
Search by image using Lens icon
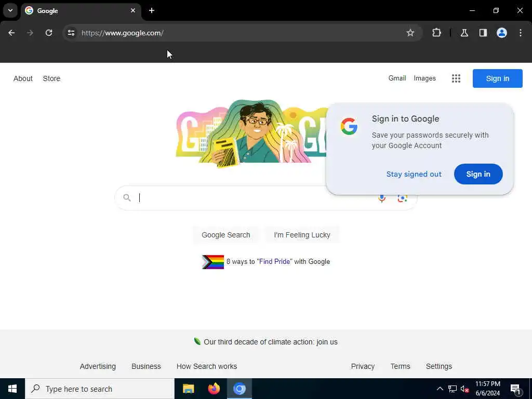click(x=403, y=198)
